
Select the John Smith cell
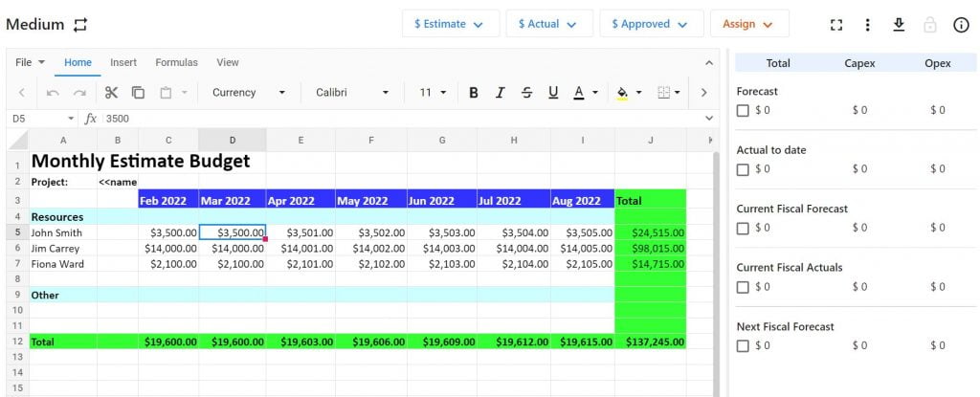(x=63, y=232)
